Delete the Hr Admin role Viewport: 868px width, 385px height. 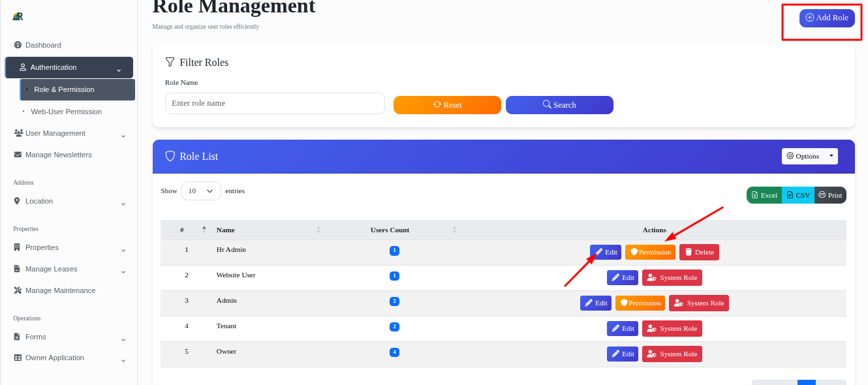point(698,252)
